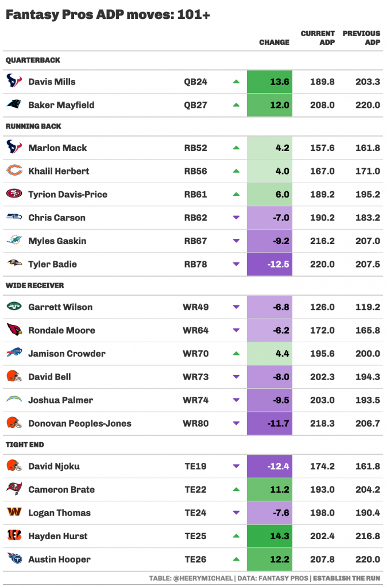Click the Chicago Bears logo beside Khalil Herbert
The image size is (386, 588).
[14, 171]
